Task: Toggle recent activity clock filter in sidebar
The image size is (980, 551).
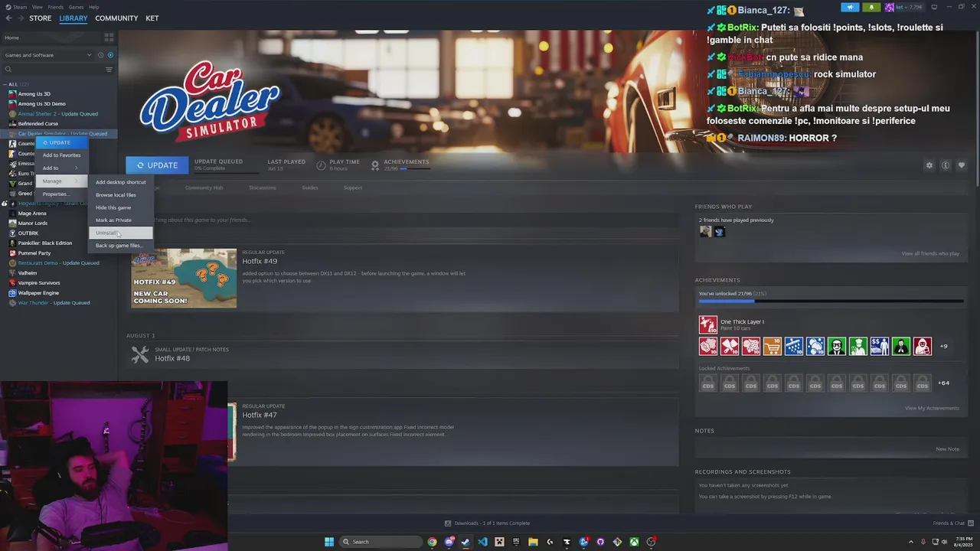Action: point(100,55)
